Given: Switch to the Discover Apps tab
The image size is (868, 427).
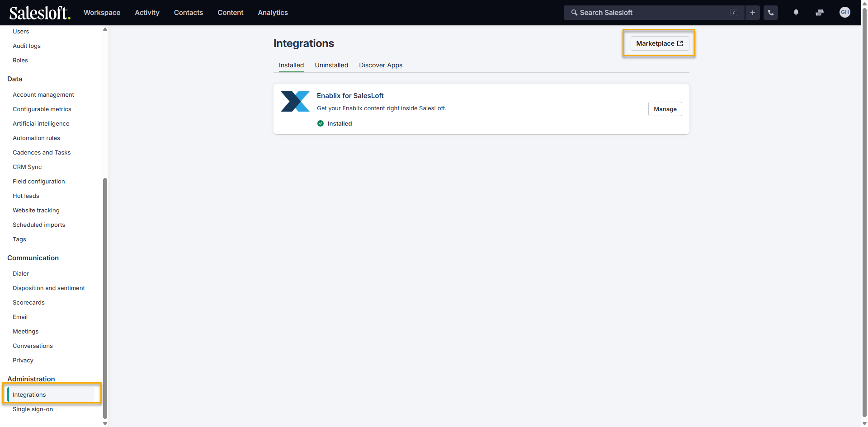Looking at the screenshot, I should click(x=381, y=65).
